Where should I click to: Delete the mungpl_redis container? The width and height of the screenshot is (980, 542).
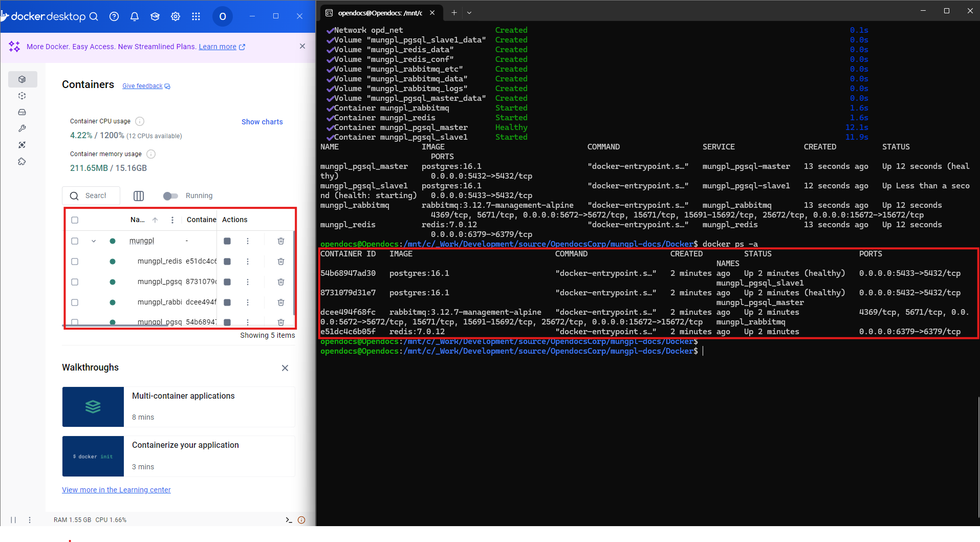point(281,262)
